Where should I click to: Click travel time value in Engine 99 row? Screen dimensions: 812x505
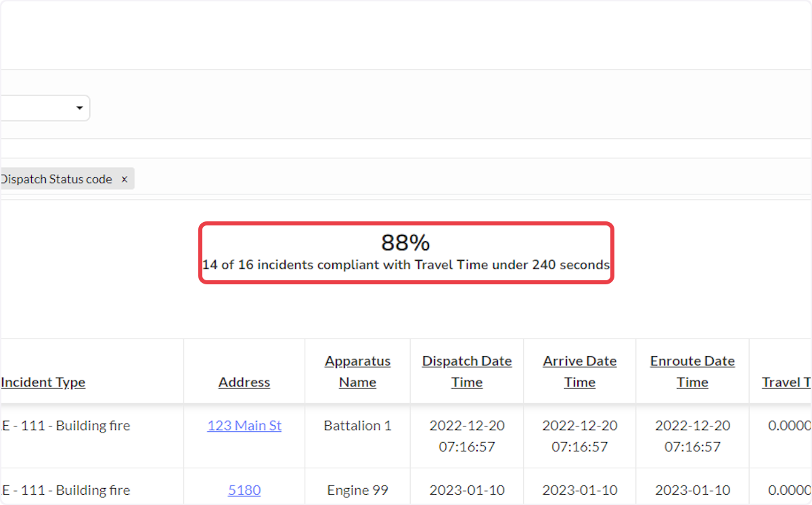790,490
